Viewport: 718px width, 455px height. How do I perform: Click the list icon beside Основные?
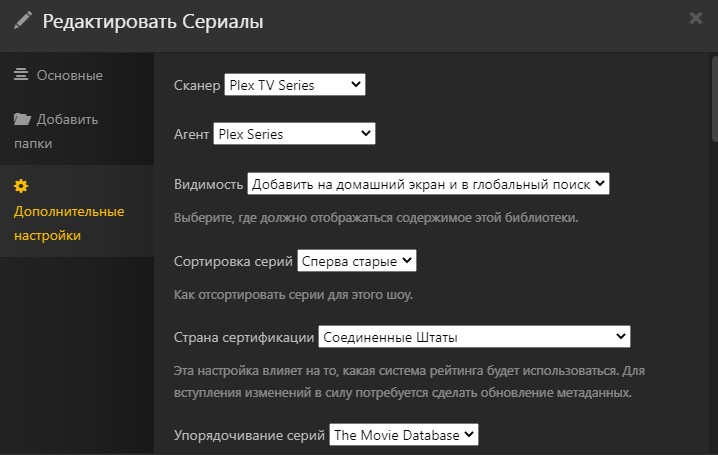point(21,75)
